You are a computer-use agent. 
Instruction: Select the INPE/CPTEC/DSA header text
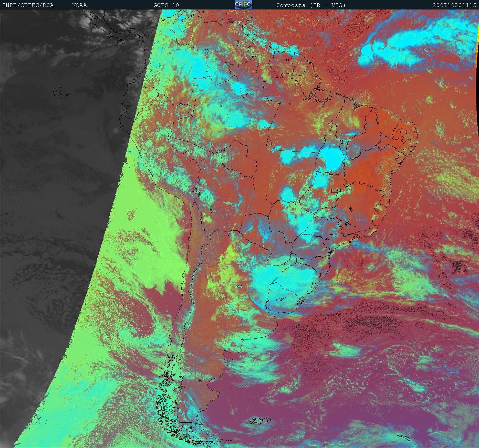pyautogui.click(x=28, y=5)
